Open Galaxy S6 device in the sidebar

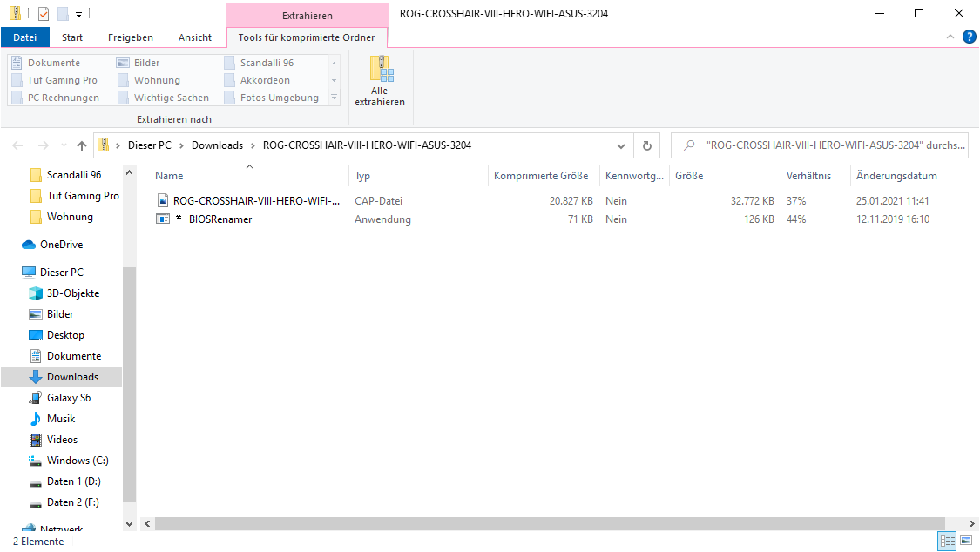60,398
